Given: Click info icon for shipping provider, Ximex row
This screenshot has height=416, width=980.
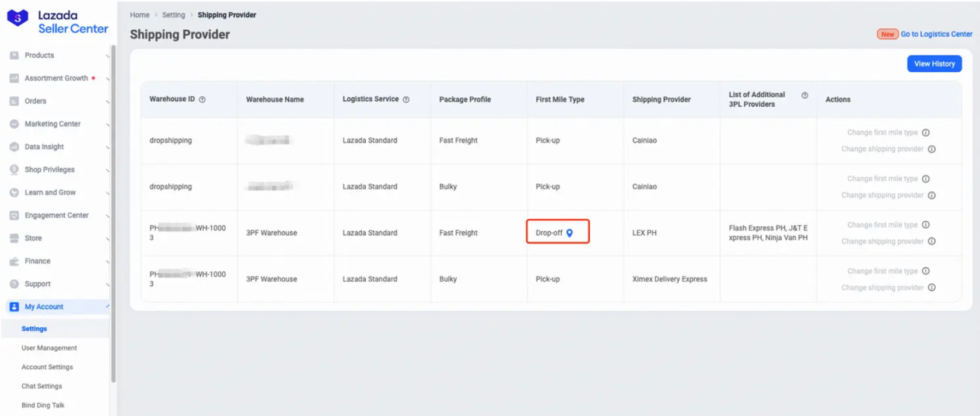Looking at the screenshot, I should (x=932, y=288).
